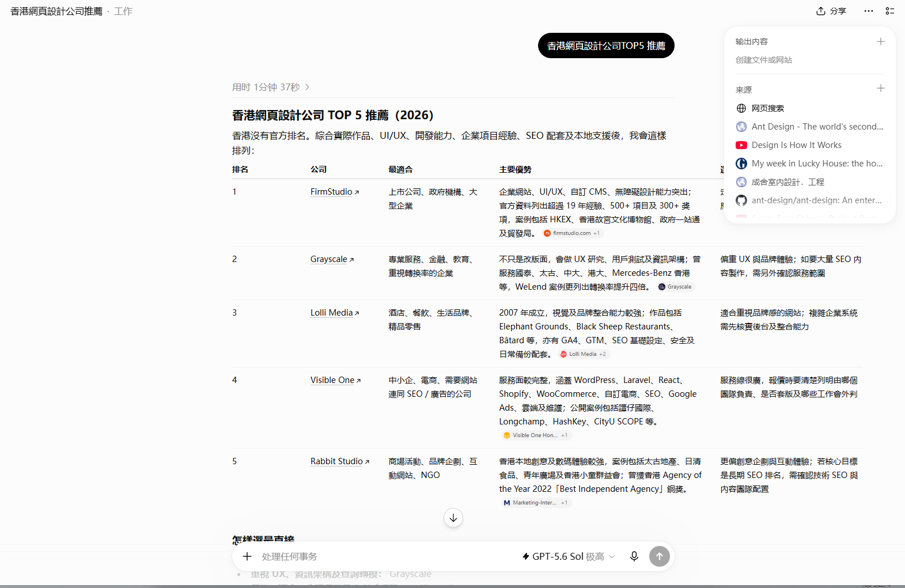Screen dimensions: 905x588
Task: Open the Rabbit Studio link
Action: (x=340, y=461)
